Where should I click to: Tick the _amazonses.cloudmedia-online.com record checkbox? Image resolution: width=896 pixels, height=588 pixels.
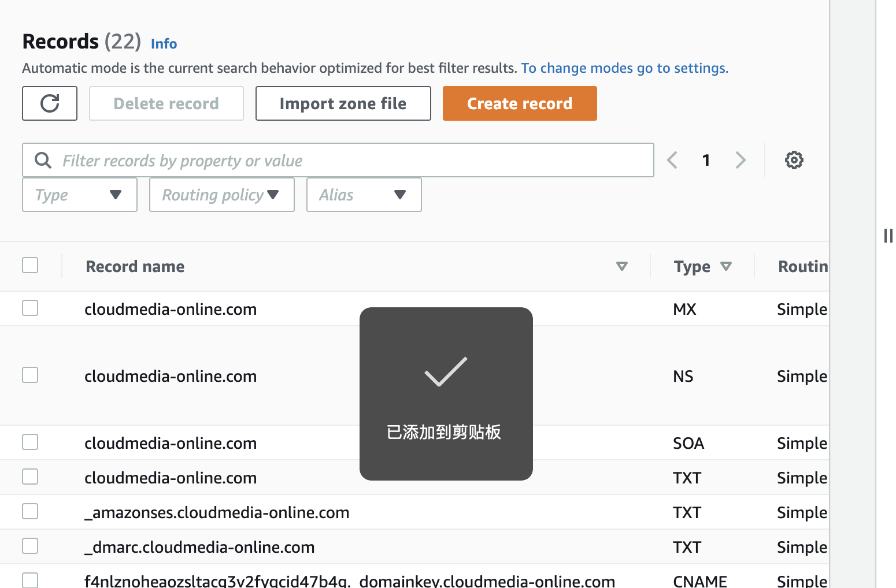tap(30, 512)
